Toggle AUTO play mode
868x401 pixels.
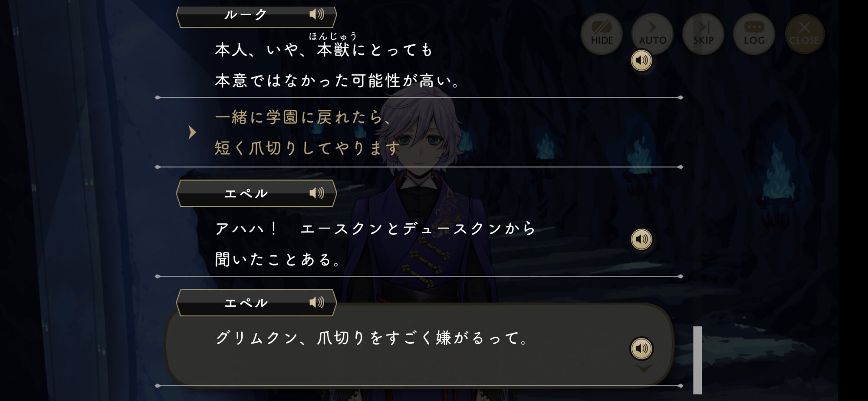pos(652,33)
